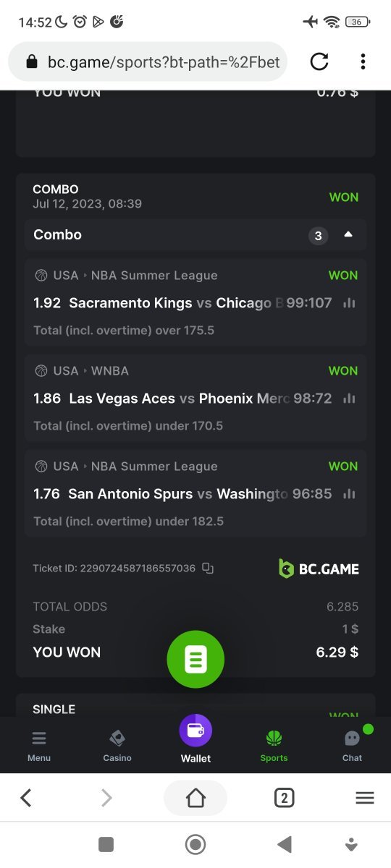Viewport: 391px width, 868px height.
Task: Collapse the Combo selections with the arrow
Action: pyautogui.click(x=348, y=235)
